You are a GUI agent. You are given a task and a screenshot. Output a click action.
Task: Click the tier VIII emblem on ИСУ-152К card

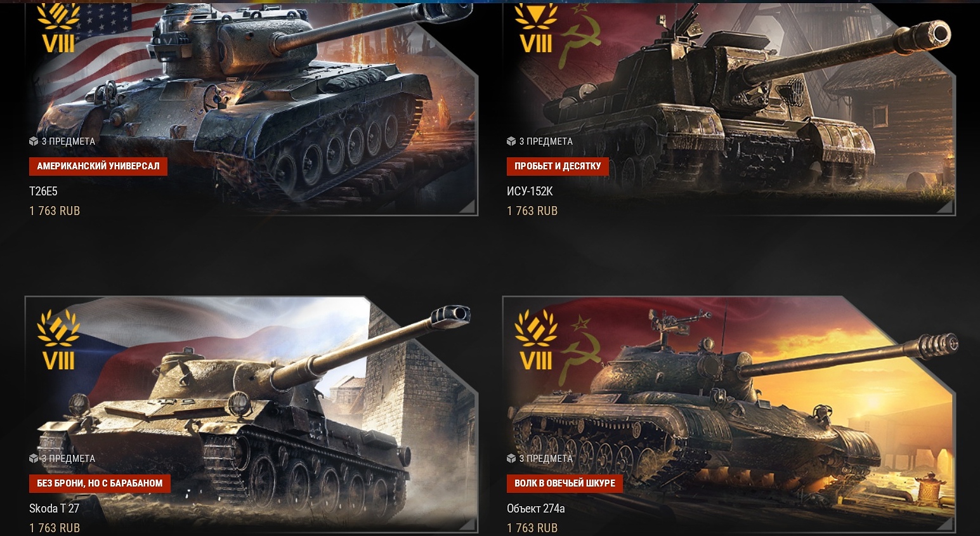point(535,29)
